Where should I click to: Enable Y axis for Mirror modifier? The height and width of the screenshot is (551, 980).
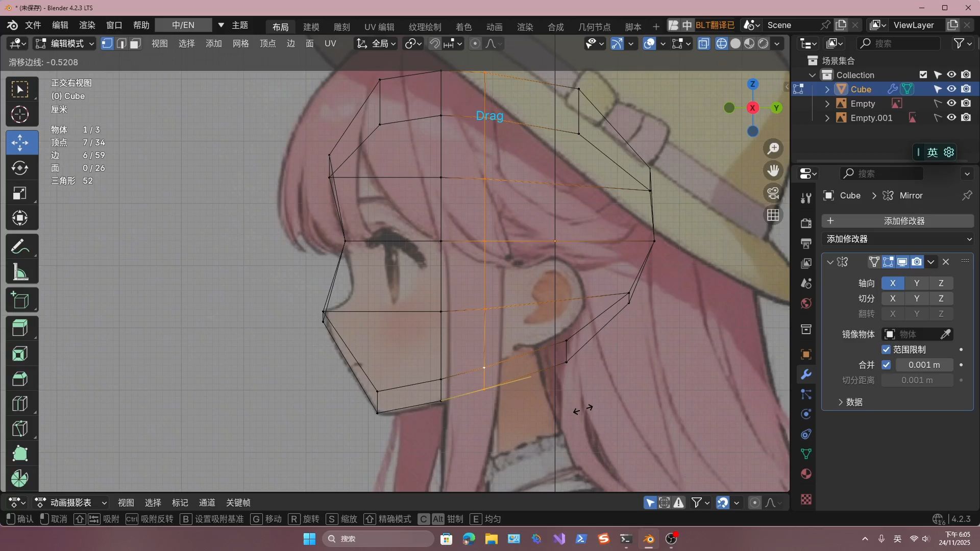(917, 283)
